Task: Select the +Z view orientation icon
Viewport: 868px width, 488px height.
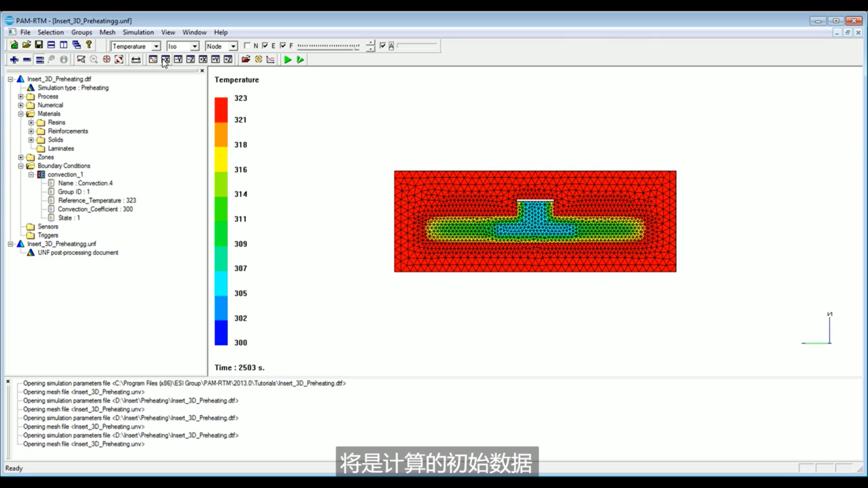Action: [x=228, y=60]
